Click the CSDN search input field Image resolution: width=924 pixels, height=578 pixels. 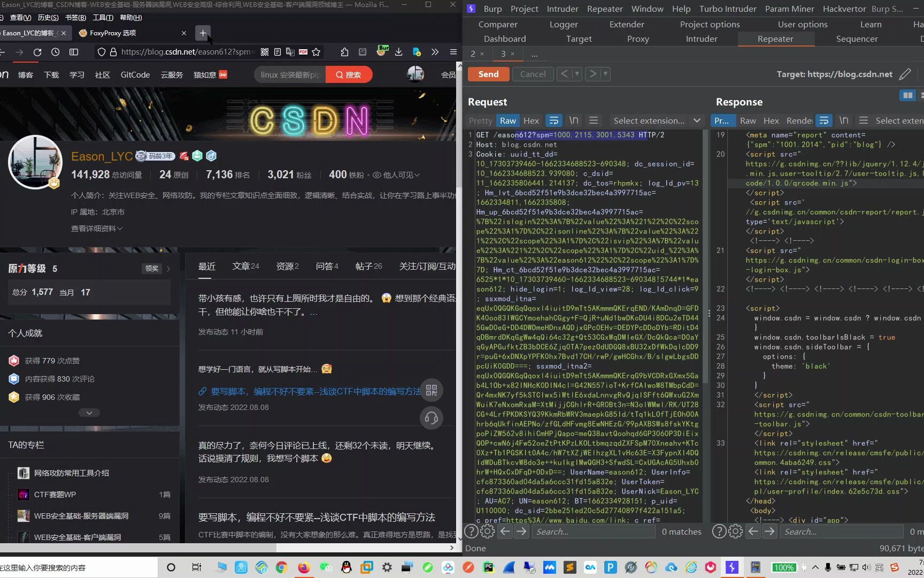click(x=290, y=74)
